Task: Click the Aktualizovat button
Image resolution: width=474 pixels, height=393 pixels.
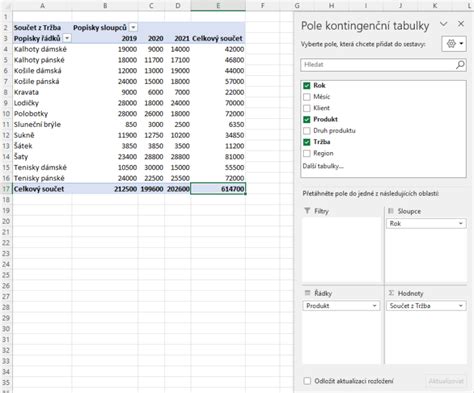Action: [x=446, y=381]
